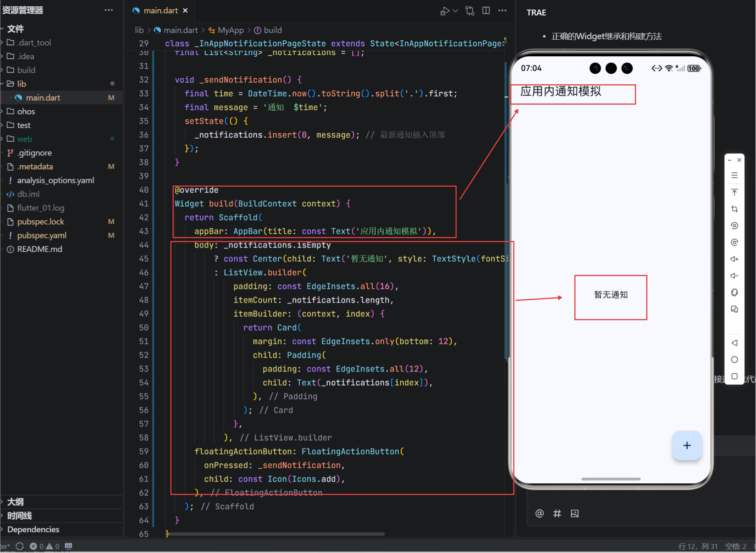Viewport: 756px width, 553px height.
Task: Click the sync icon in status bar
Action: click(20, 546)
